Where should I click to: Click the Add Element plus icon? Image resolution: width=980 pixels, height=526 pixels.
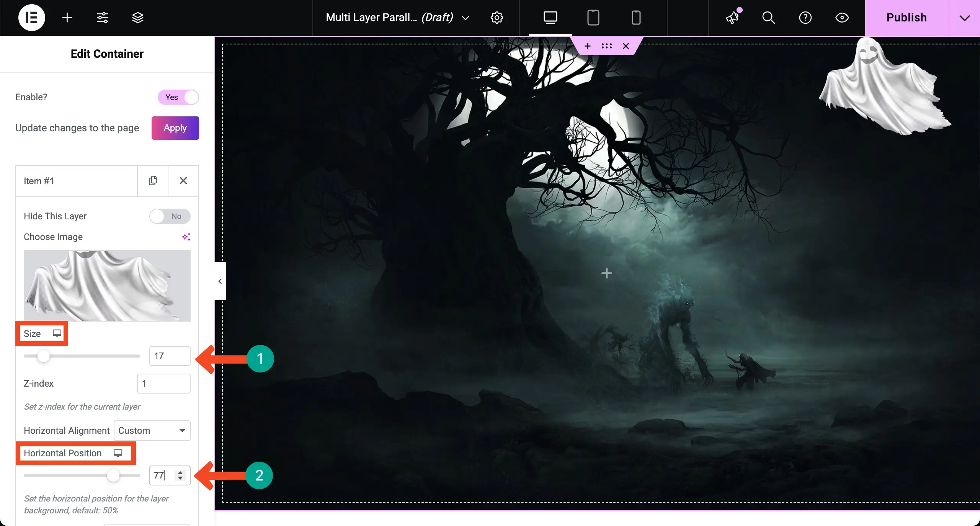point(67,18)
